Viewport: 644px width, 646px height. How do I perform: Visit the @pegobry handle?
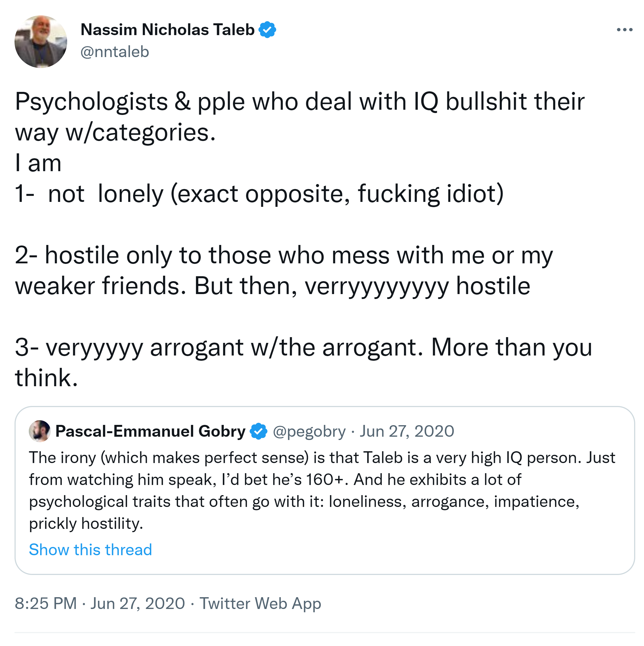(x=309, y=431)
